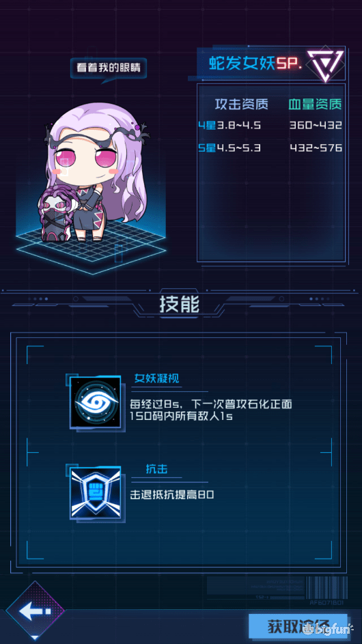Tap the 5星 stat row
The height and width of the screenshot is (644, 362).
270,148
